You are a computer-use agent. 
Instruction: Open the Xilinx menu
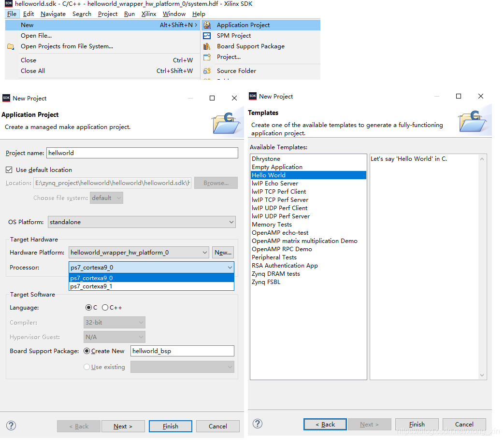[x=148, y=14]
